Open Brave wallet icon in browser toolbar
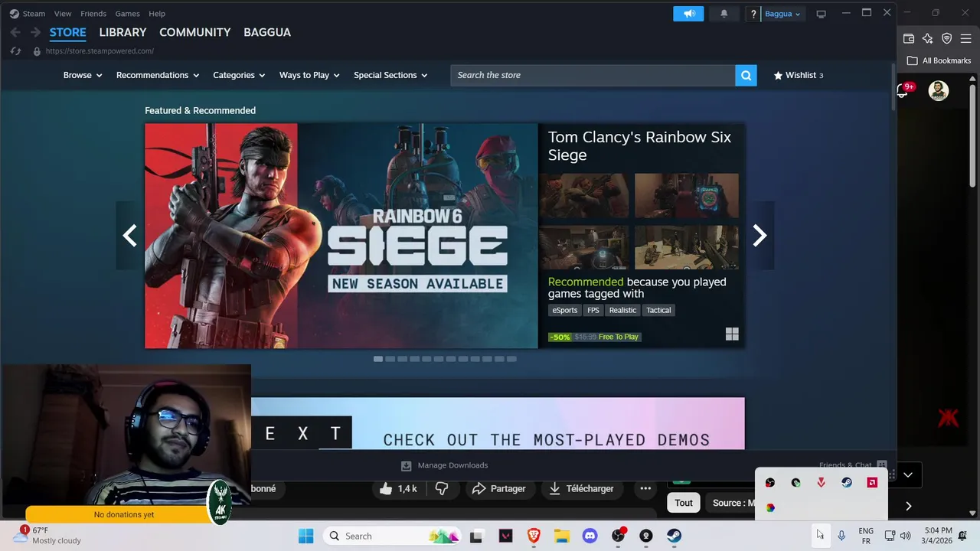The height and width of the screenshot is (551, 980). 909,38
